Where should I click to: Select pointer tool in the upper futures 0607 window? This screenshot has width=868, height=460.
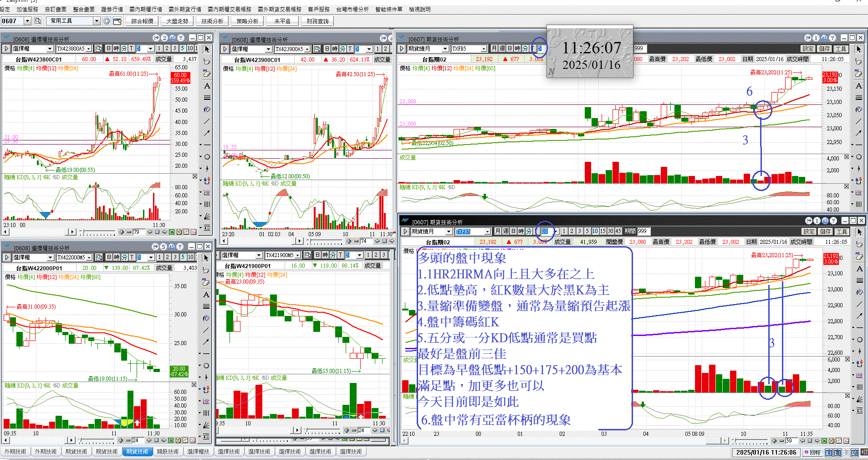click(859, 49)
